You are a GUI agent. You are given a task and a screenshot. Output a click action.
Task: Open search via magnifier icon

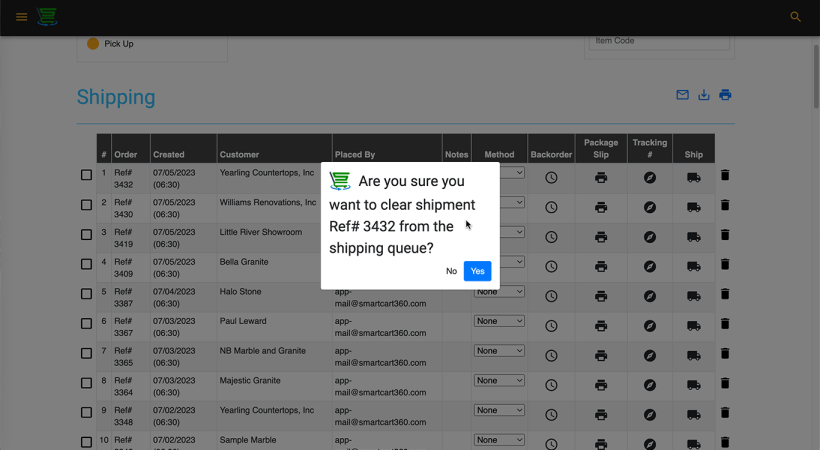click(x=795, y=17)
